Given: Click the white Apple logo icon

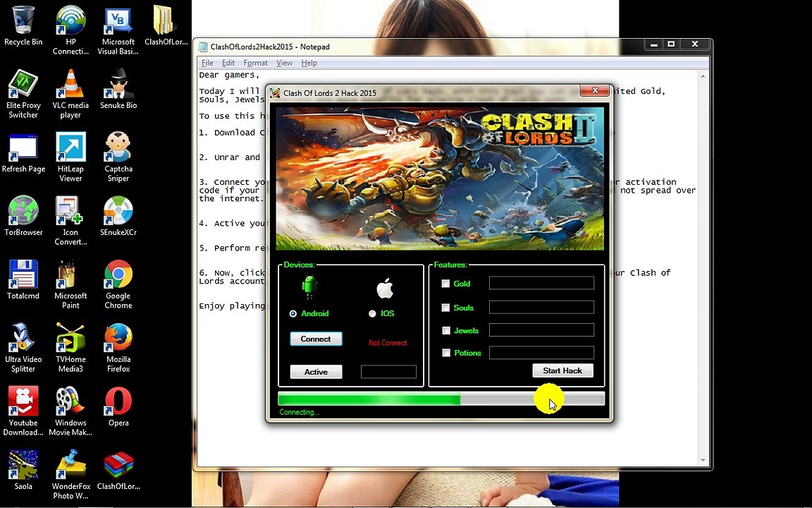Looking at the screenshot, I should pos(385,288).
